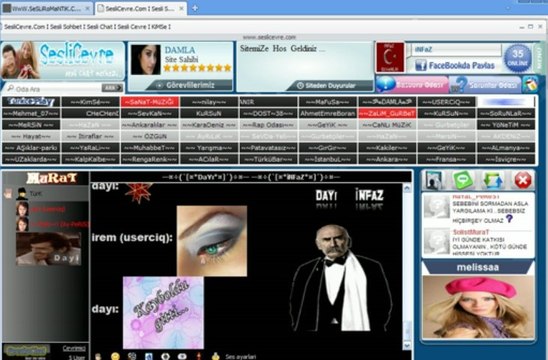The width and height of the screenshot is (548, 360).
Task: Join the MeRSiN room
Action: (x=31, y=125)
